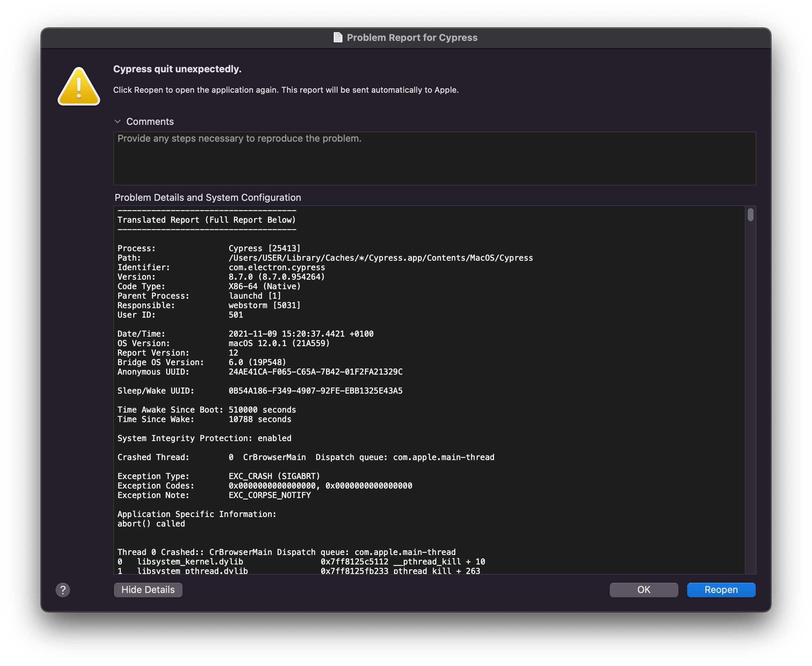Click the Anonymous UUID value
This screenshot has height=666, width=812.
tap(315, 372)
